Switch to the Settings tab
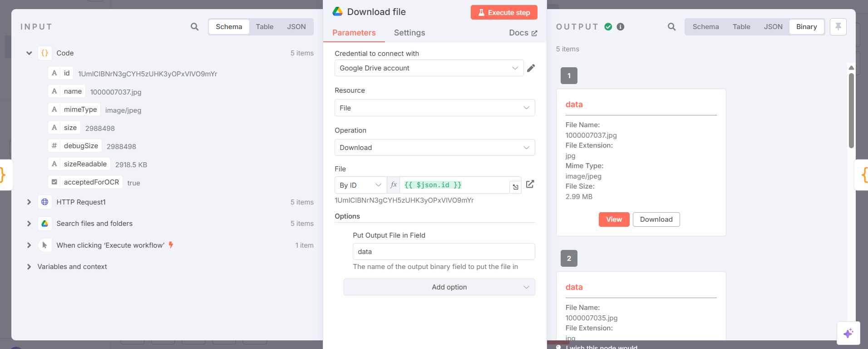This screenshot has height=349, width=868. (x=409, y=33)
